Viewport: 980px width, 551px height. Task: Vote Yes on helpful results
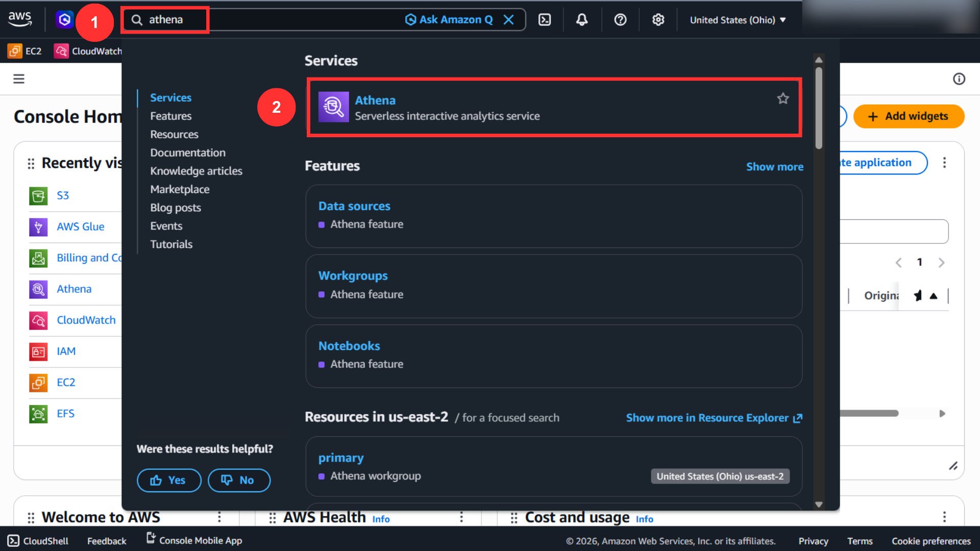coord(169,480)
